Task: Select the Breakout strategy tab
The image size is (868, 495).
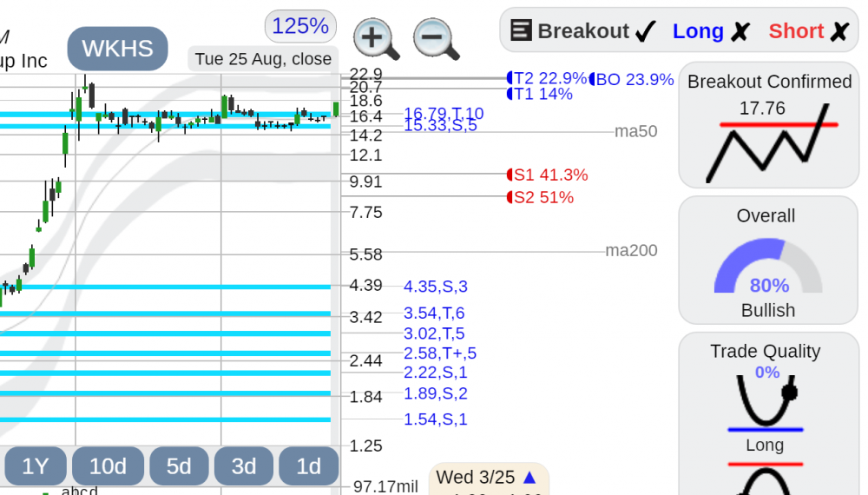Action: (x=583, y=31)
